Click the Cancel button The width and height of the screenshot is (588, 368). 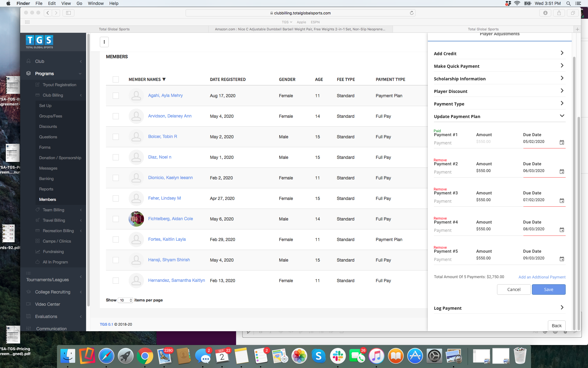(514, 289)
